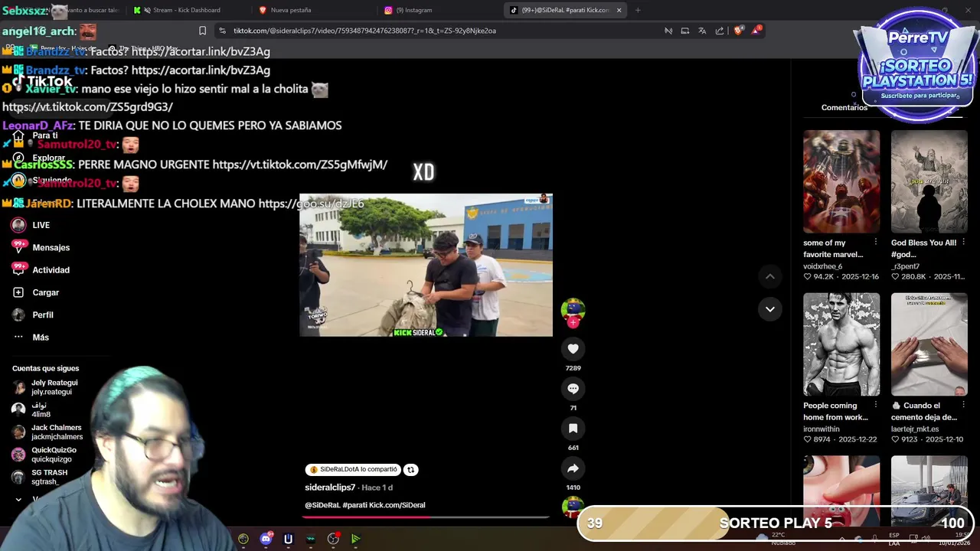The height and width of the screenshot is (551, 980).
Task: Open voidxrhee_6 author link
Action: (822, 266)
